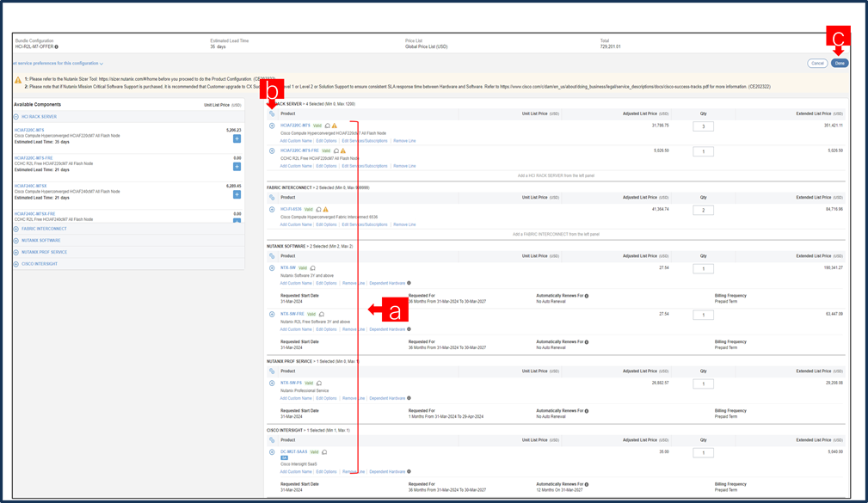Screen dimensions: 868x503
Task: Click Add Custom Name for DC-MGT-SAAS
Action: [x=296, y=472]
